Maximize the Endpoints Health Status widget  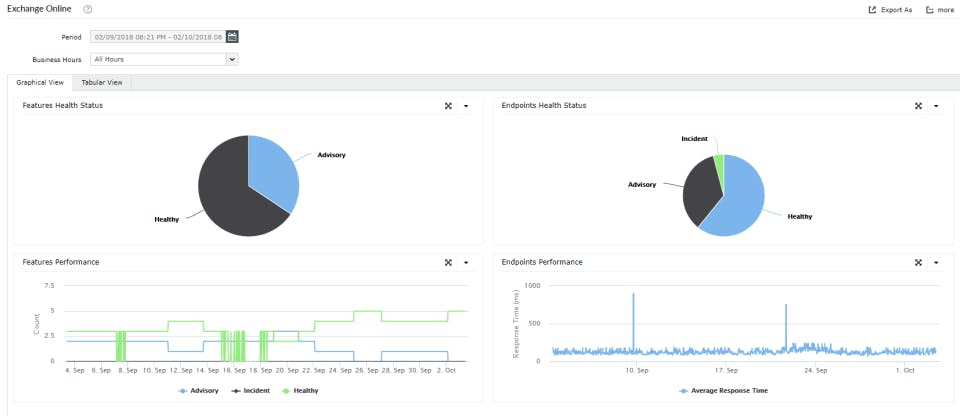918,106
